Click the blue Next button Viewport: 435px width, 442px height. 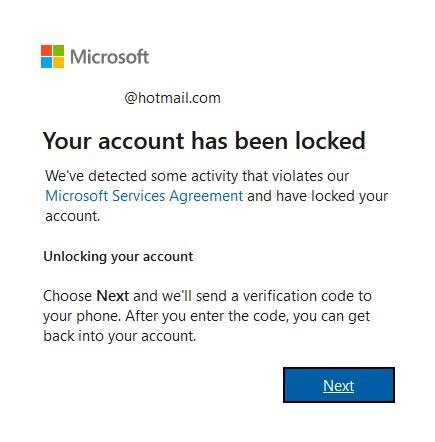pos(339,385)
